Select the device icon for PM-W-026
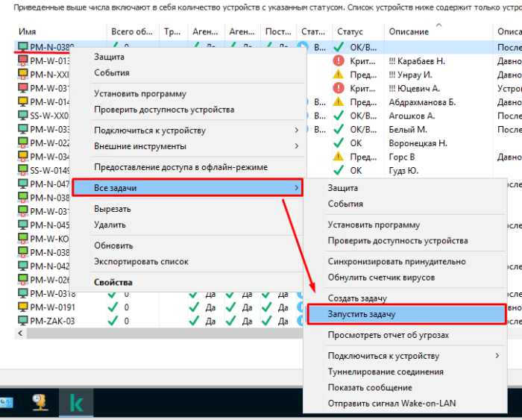The width and height of the screenshot is (522, 420). 22,280
